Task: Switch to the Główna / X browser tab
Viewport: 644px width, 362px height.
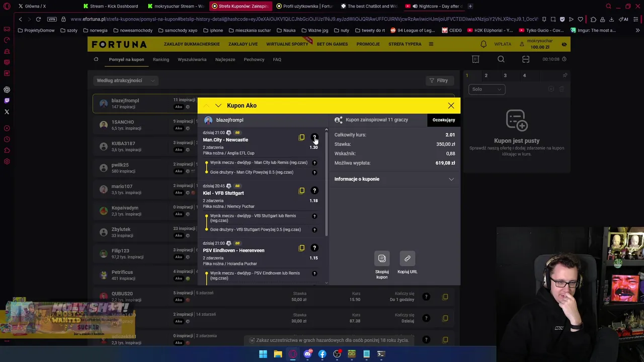Action: click(35, 6)
